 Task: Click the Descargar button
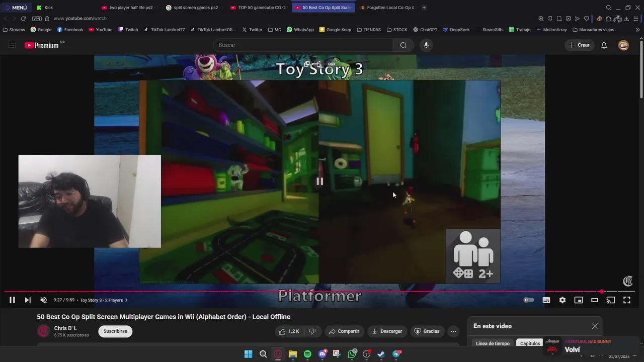click(x=387, y=331)
